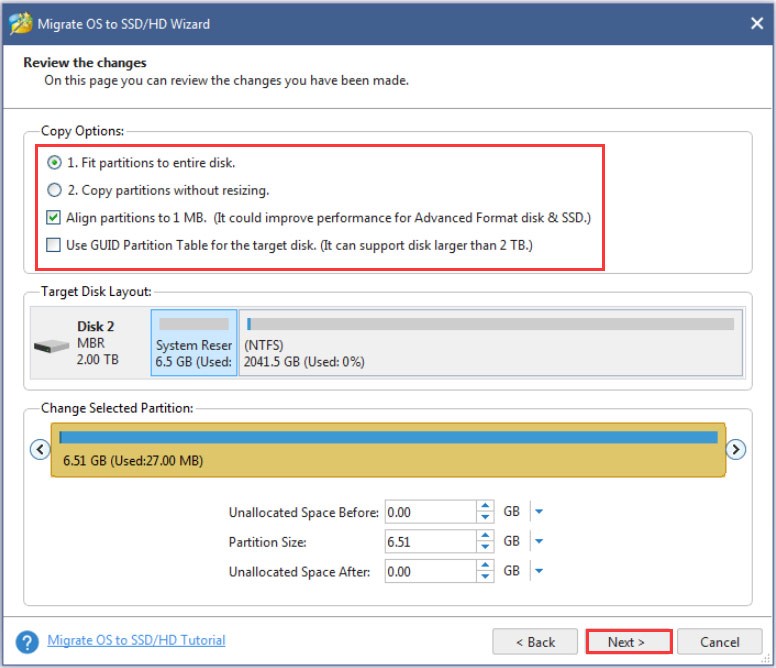Viewport: 776px width, 668px height.
Task: Close the Migrate OS wizard window
Action: tap(757, 23)
